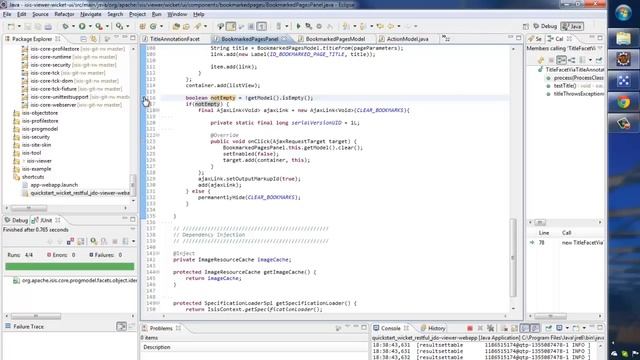Click the Refresh icon in Call Hierarchy

pos(541,60)
